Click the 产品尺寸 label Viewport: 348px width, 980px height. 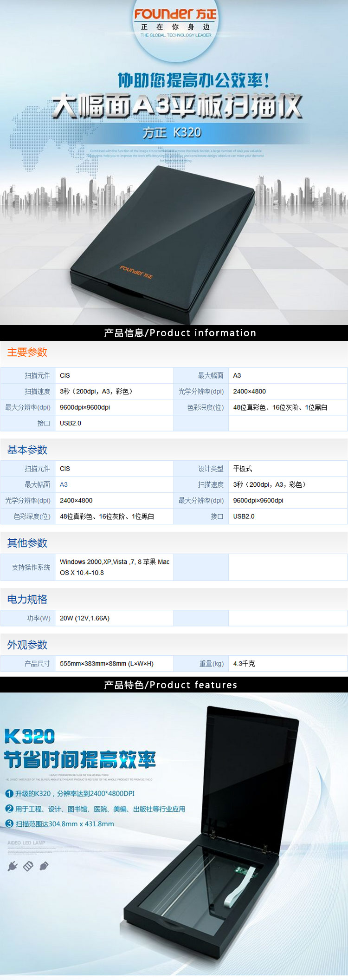coord(38,664)
